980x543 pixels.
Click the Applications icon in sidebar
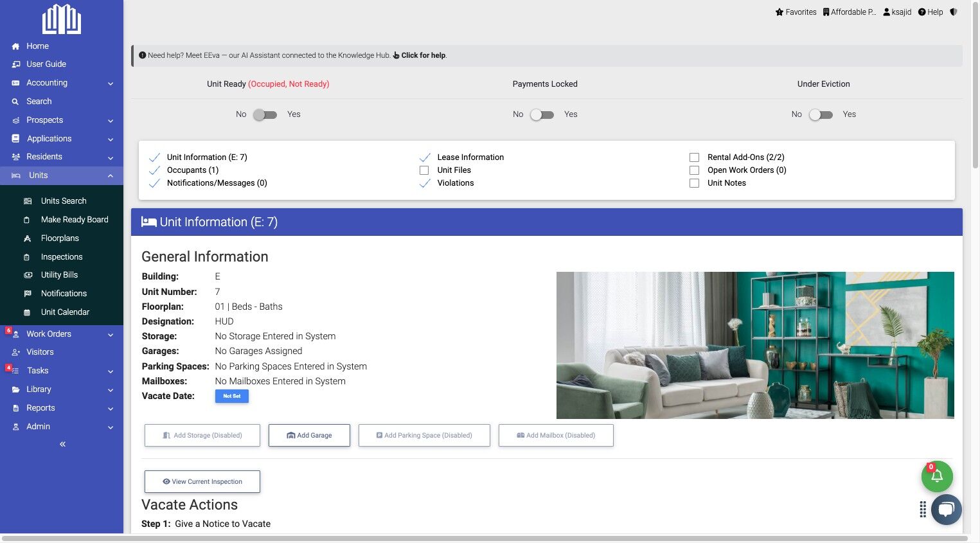(16, 139)
